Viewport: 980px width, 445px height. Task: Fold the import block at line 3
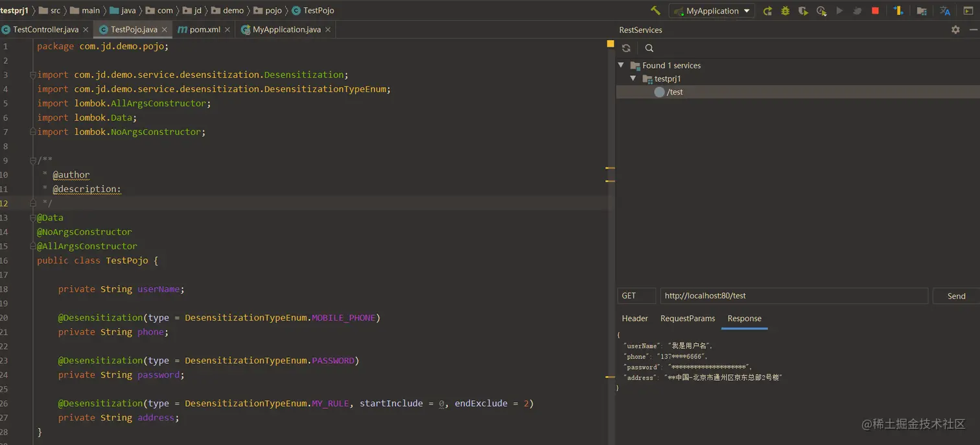click(32, 75)
